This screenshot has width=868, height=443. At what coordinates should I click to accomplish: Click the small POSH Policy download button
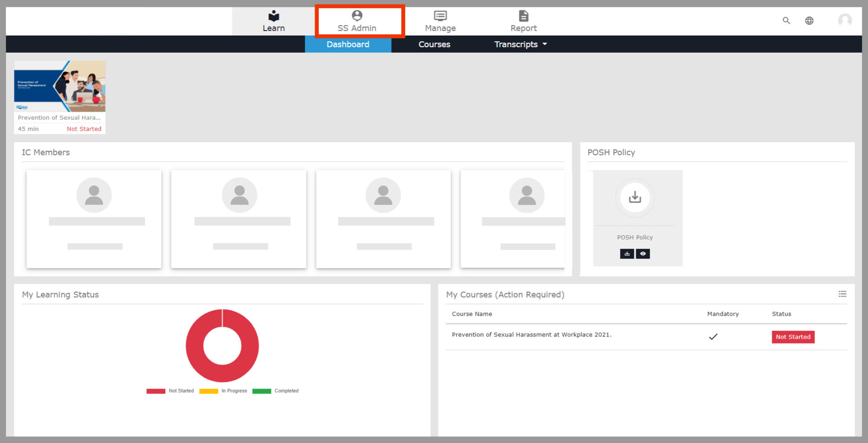click(627, 254)
